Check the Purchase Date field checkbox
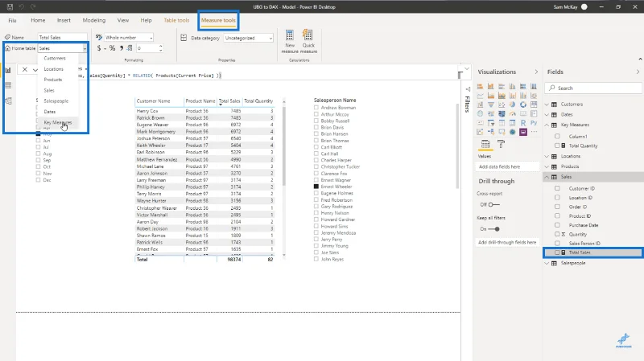 (x=557, y=225)
